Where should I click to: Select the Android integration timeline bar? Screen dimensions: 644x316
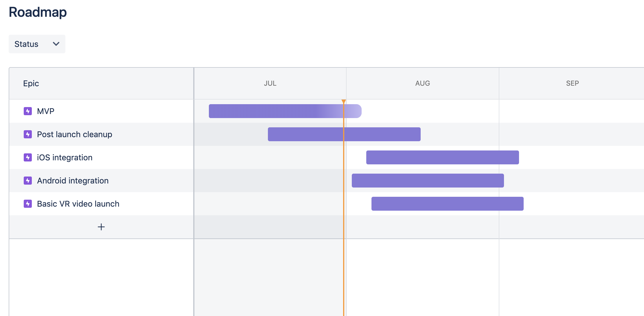428,181
